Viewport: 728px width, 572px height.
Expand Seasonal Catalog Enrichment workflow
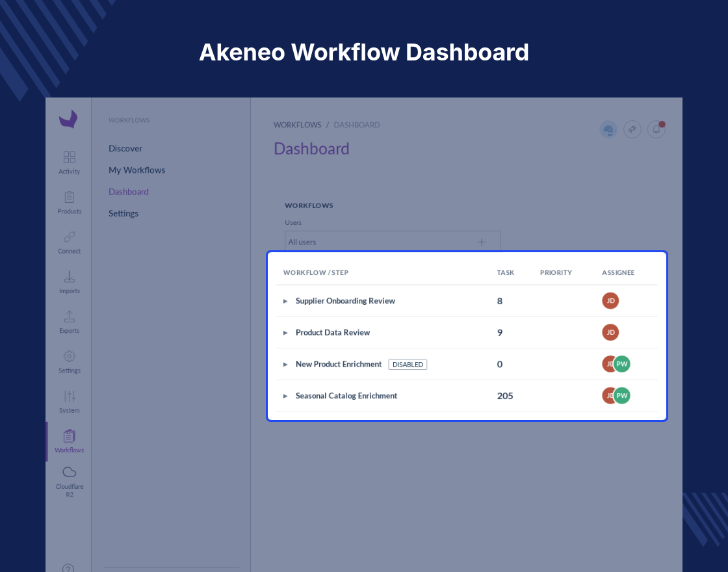click(x=285, y=396)
